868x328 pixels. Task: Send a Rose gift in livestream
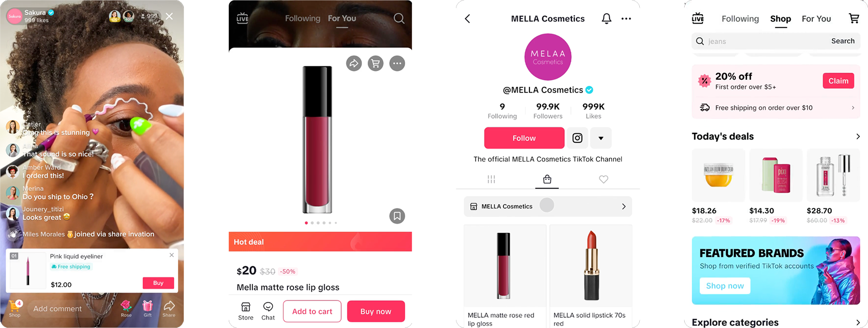tap(126, 309)
